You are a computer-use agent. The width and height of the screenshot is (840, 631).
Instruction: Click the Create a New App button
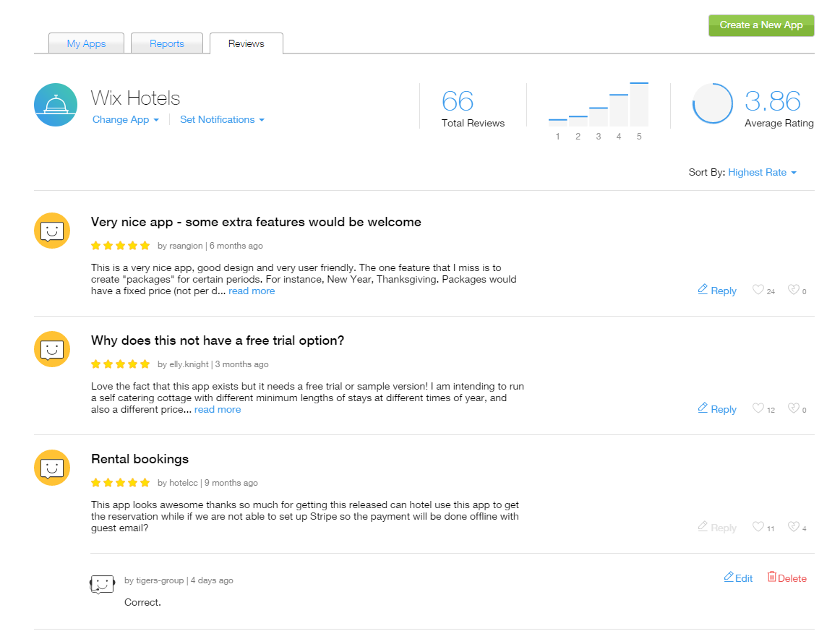coord(761,25)
